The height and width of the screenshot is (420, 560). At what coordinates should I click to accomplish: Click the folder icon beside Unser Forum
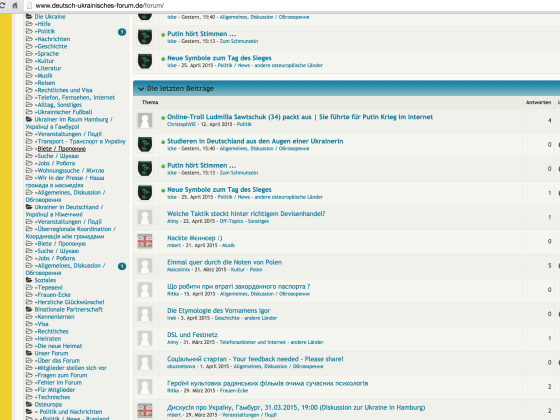pos(29,353)
